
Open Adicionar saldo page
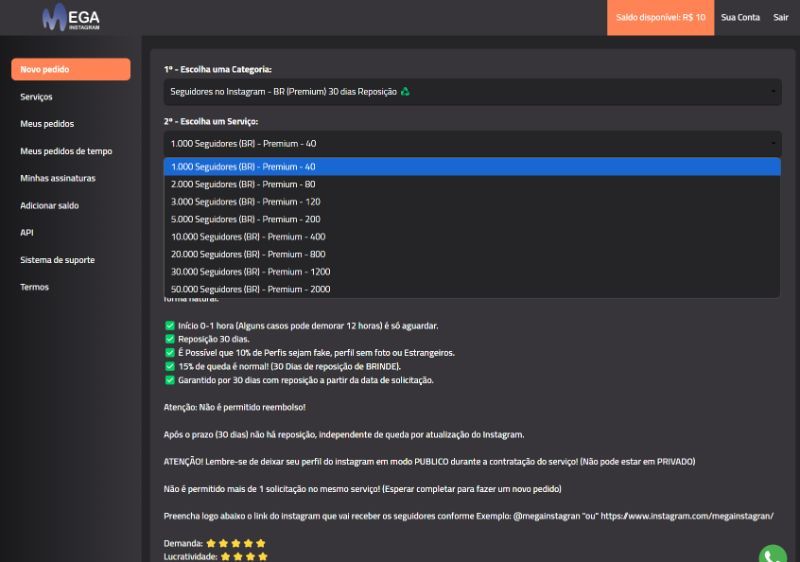coord(49,206)
